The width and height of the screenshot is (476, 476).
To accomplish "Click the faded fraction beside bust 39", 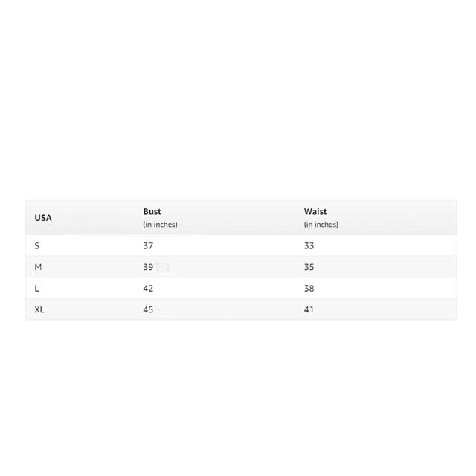I will pos(164,267).
